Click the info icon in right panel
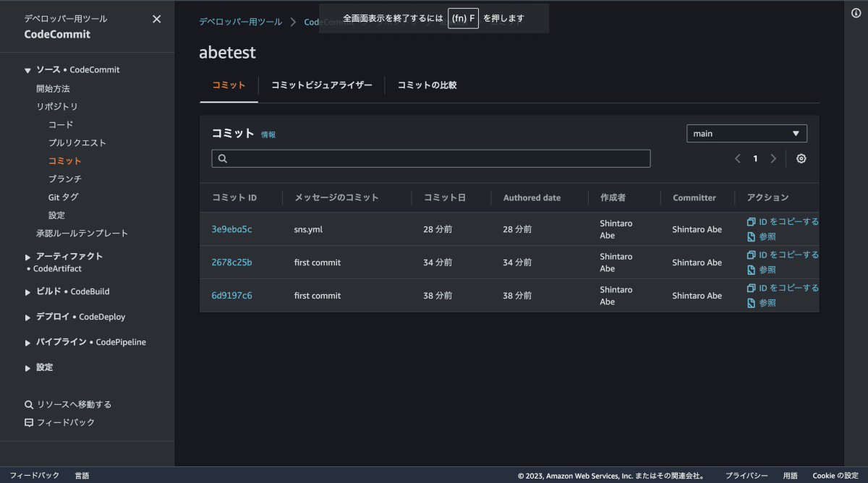The height and width of the screenshot is (483, 868). point(856,13)
